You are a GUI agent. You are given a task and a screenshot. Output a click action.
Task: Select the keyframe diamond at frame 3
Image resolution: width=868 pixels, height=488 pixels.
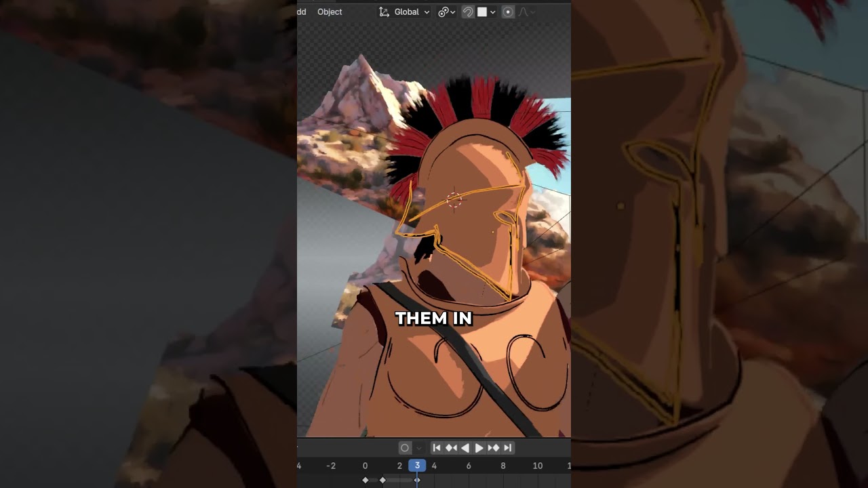[417, 480]
